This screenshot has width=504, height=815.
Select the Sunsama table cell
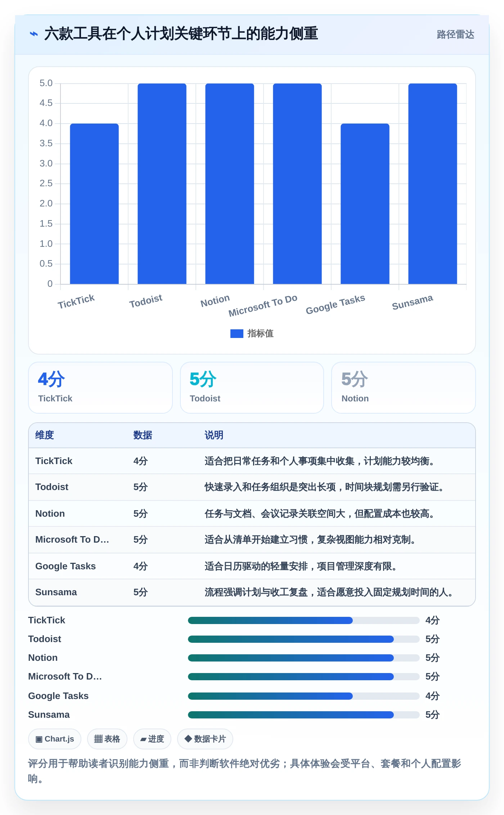click(56, 592)
